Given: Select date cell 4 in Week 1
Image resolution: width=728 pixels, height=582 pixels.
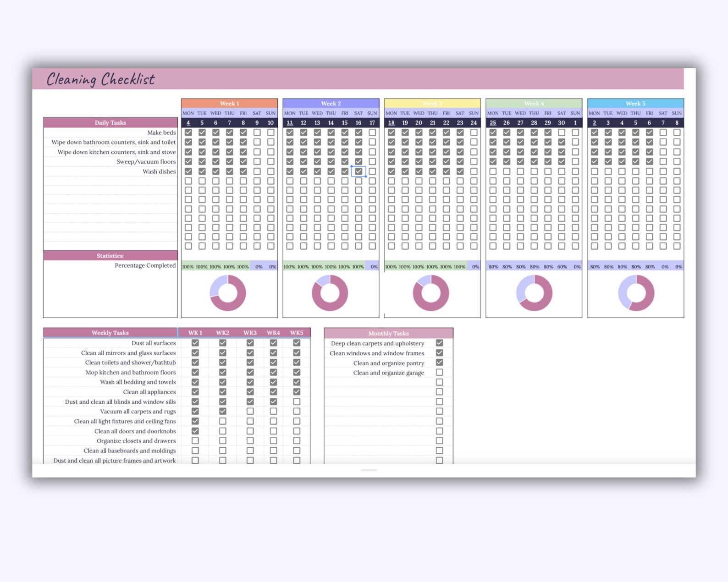Looking at the screenshot, I should (x=188, y=123).
